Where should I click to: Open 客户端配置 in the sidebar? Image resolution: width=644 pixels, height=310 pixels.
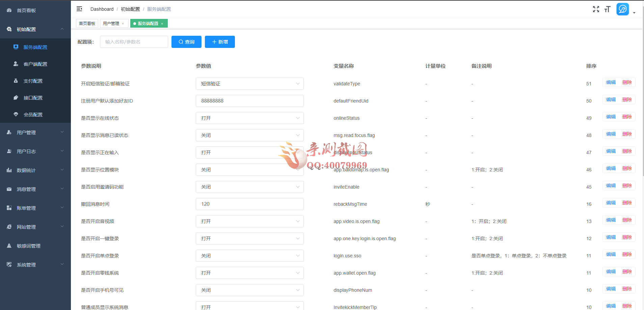point(35,64)
